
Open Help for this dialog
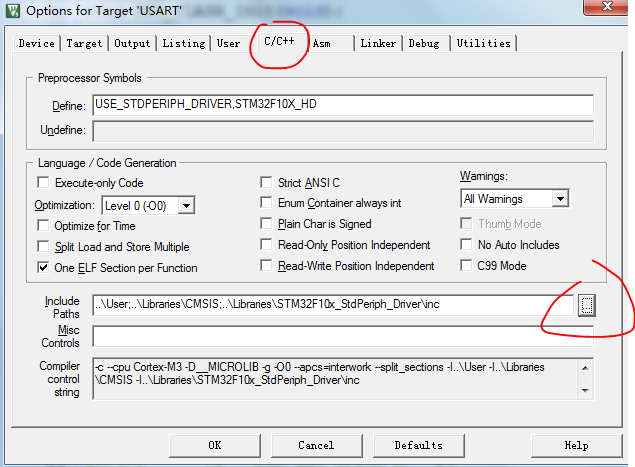(x=577, y=446)
